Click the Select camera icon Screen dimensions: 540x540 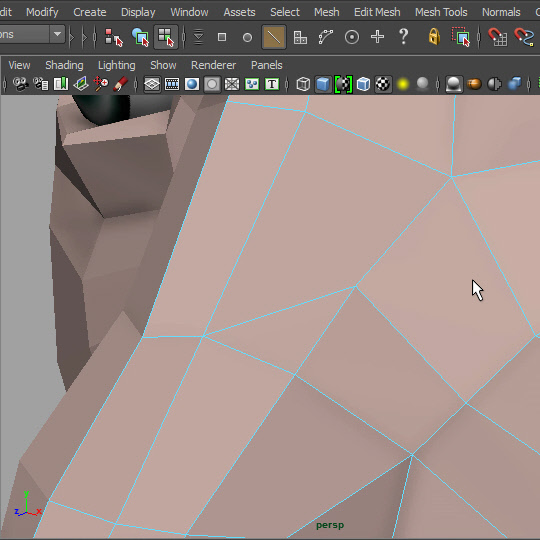point(21,84)
